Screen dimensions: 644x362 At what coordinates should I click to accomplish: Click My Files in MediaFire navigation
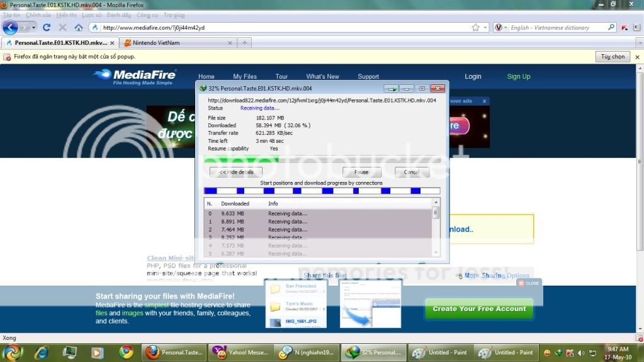point(245,76)
